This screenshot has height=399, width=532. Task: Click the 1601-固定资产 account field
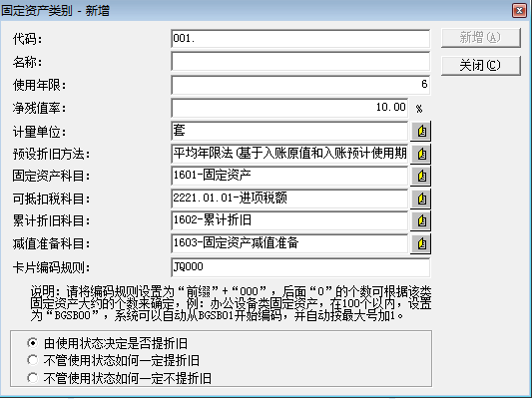coord(289,176)
